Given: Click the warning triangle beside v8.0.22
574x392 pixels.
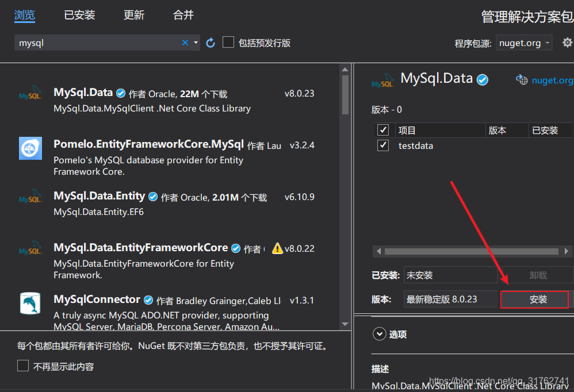Looking at the screenshot, I should [277, 249].
